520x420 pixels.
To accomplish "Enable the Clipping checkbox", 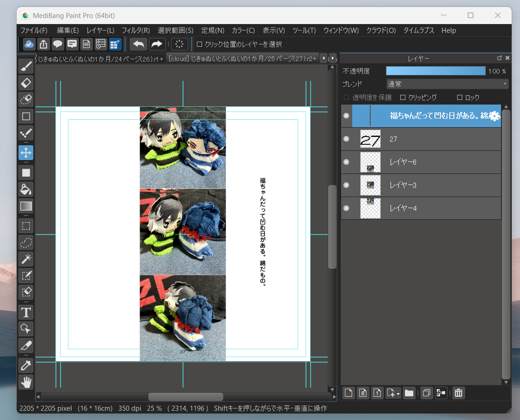I will 403,98.
